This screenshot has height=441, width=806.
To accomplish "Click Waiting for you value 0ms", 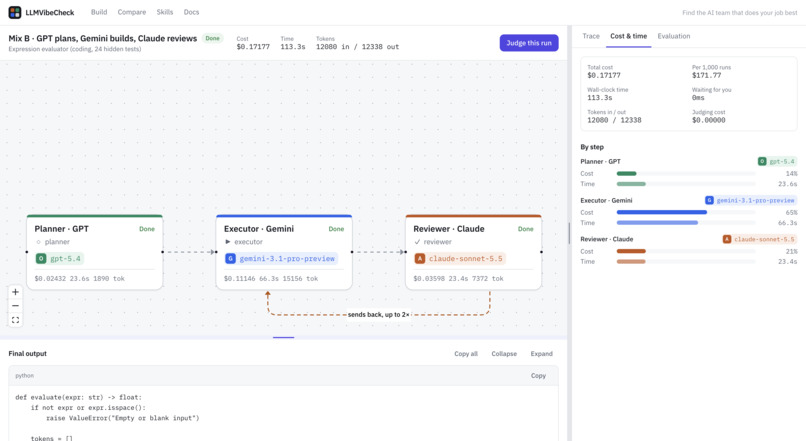I will point(698,98).
